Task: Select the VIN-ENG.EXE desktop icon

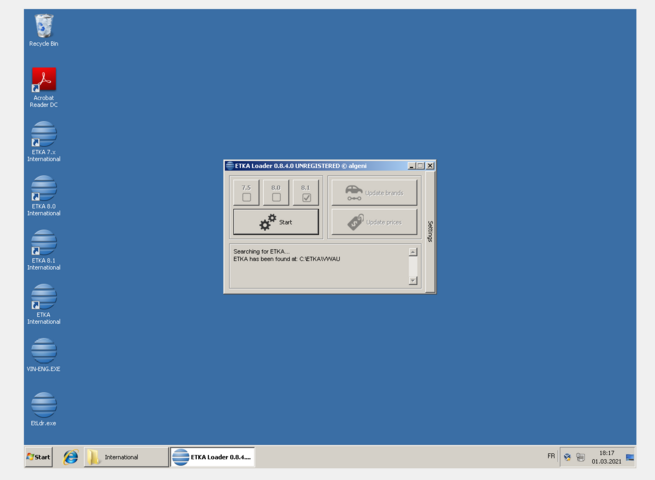Action: [43, 355]
